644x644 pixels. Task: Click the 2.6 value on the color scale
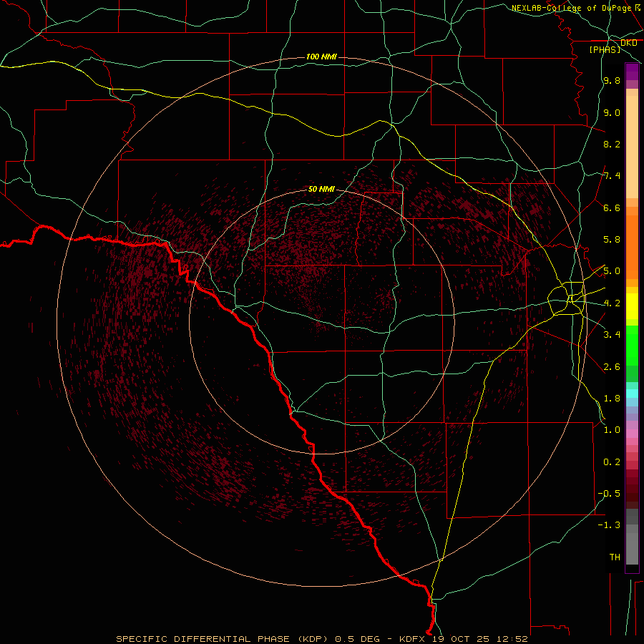612,367
